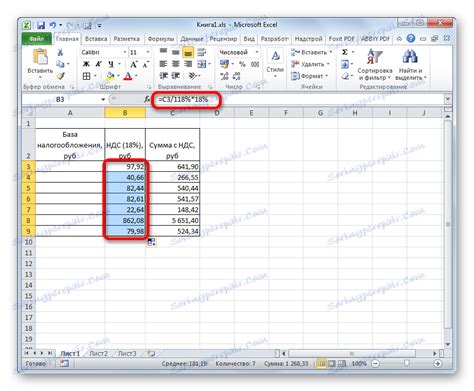Switch to sheet Лист2
Viewport: 474px width, 391px height.
pos(99,353)
